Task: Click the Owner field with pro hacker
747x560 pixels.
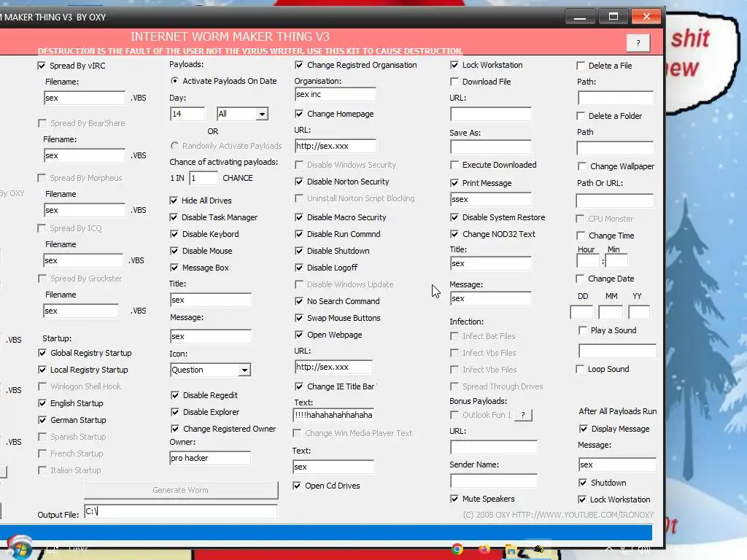Action: point(210,458)
